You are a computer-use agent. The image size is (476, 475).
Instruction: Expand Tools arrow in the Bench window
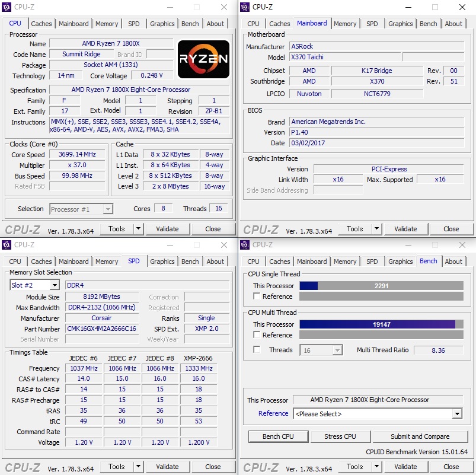377,467
